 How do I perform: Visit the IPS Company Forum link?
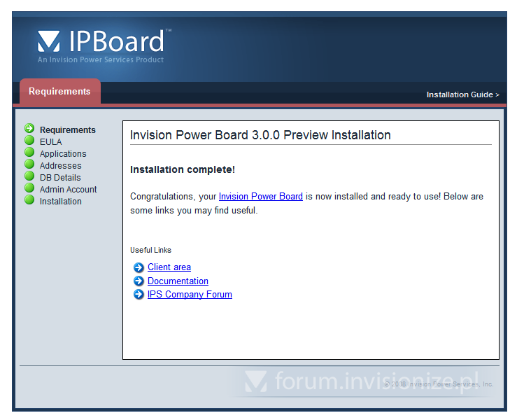(190, 295)
